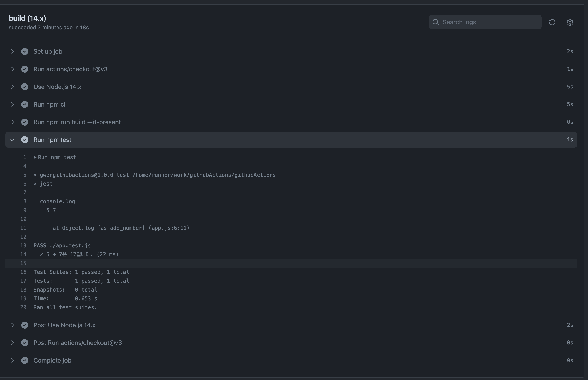This screenshot has width=588, height=380.
Task: Expand Post Run actions/checkout@v3 step chevron
Action: pyautogui.click(x=13, y=343)
